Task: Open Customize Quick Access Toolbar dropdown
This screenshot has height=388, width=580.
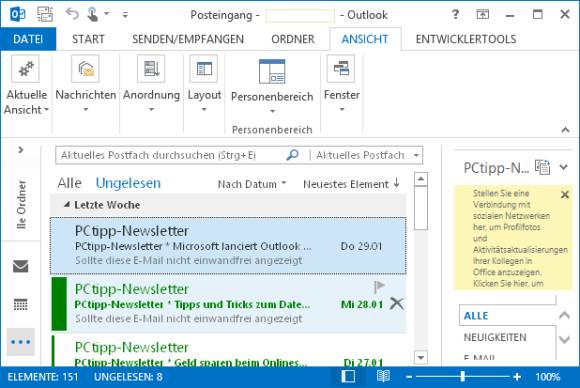Action: [125, 15]
